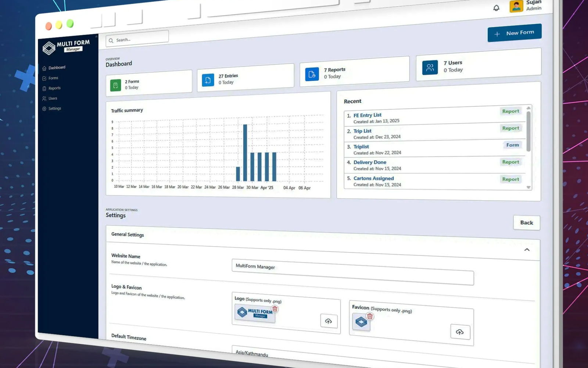Click the 2 Forms summary card

pos(149,83)
